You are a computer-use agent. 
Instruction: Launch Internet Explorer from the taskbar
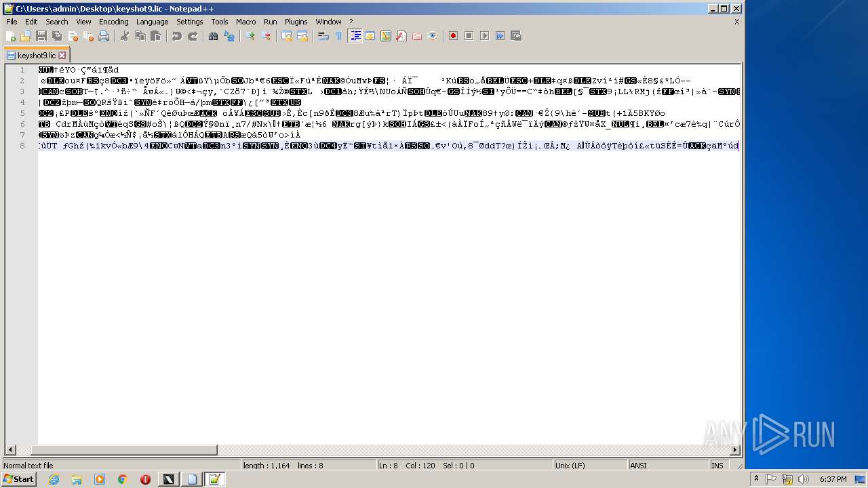click(x=54, y=479)
